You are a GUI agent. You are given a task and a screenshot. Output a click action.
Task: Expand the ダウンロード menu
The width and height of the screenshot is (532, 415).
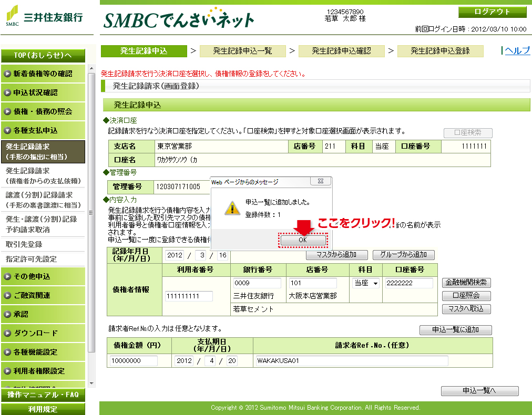(x=43, y=333)
